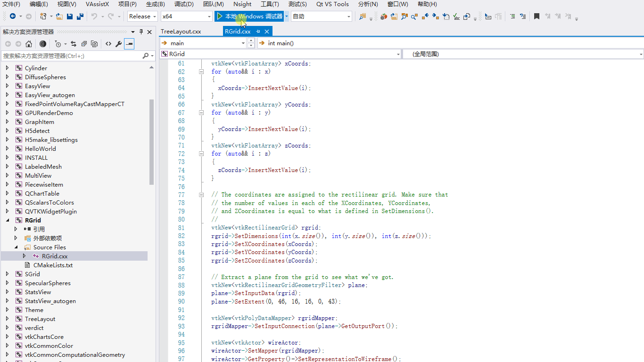Click the new project icon in toolbar
644x362 pixels.
tap(43, 16)
